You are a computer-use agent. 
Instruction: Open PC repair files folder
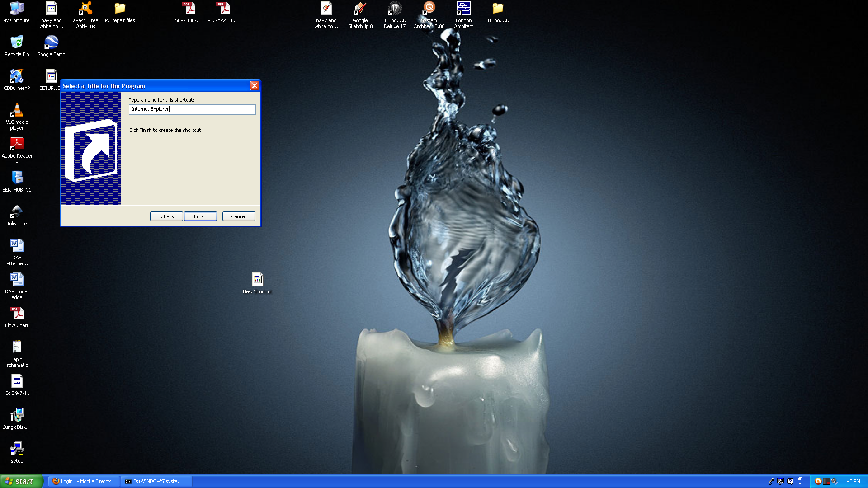coord(120,12)
